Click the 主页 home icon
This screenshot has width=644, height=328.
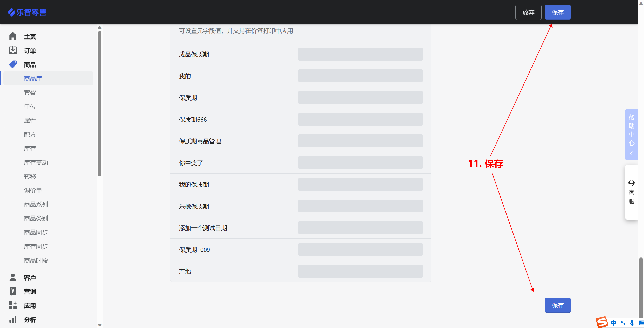tap(13, 37)
